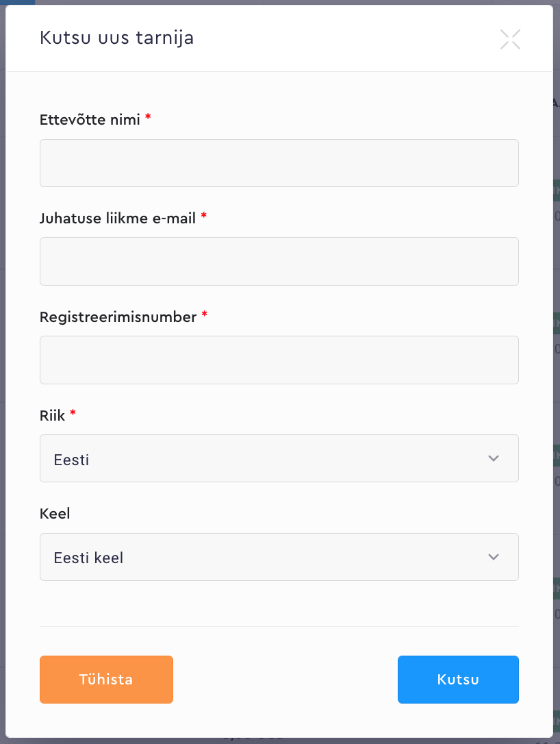Click the red asterisk beside Ettevõtte nimi
Image resolution: width=560 pixels, height=744 pixels.
pos(148,119)
